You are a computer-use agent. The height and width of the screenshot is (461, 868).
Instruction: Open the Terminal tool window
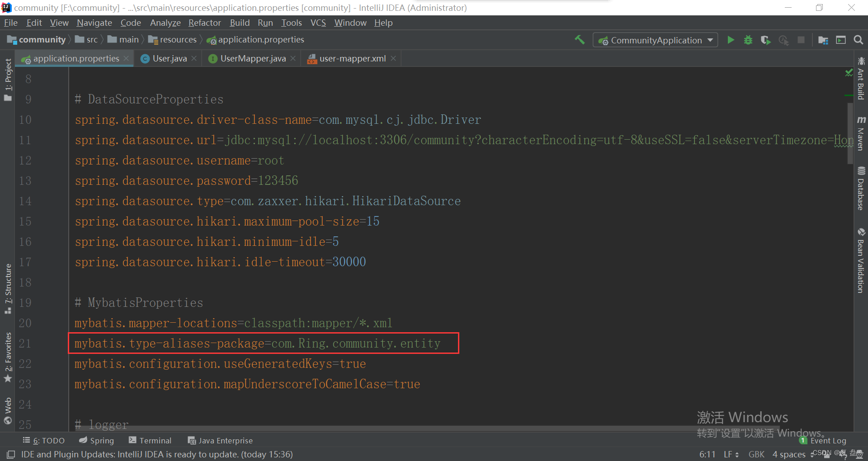tap(150, 440)
